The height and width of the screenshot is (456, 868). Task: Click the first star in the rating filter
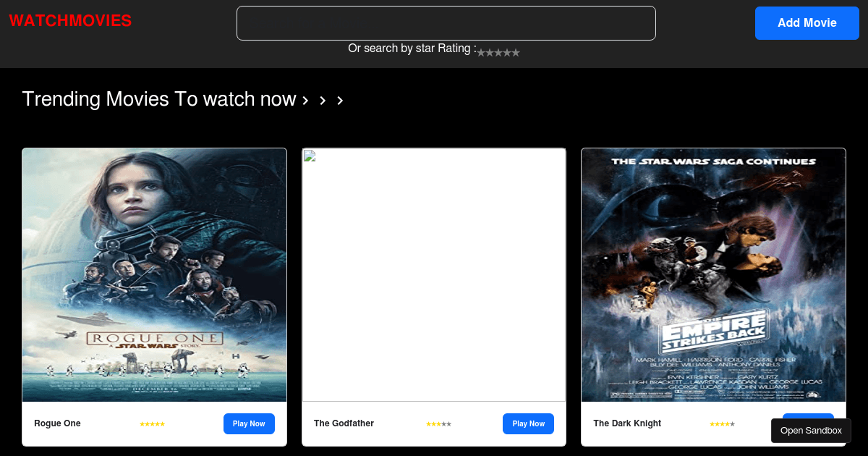pos(480,52)
